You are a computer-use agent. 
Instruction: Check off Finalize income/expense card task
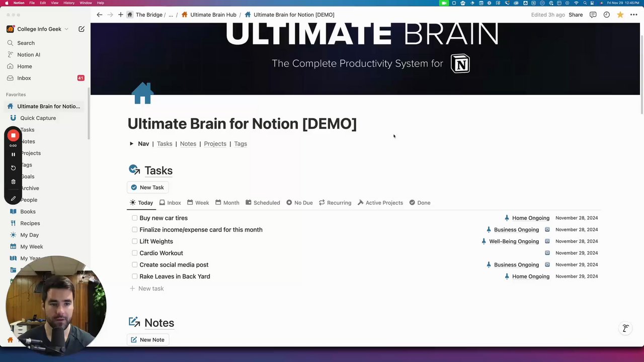tap(134, 230)
